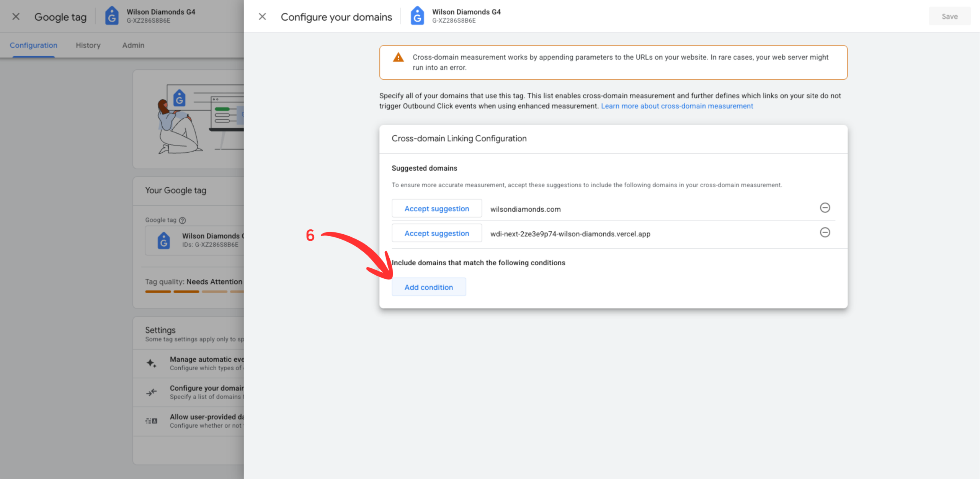Accept suggestion for the vercel.app domain
980x479 pixels.
[436, 233]
